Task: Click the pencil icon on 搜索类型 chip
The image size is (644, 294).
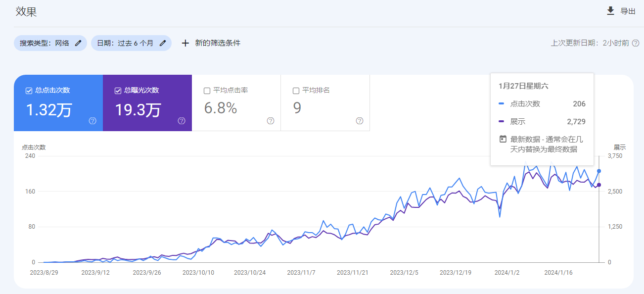Action: (x=78, y=43)
